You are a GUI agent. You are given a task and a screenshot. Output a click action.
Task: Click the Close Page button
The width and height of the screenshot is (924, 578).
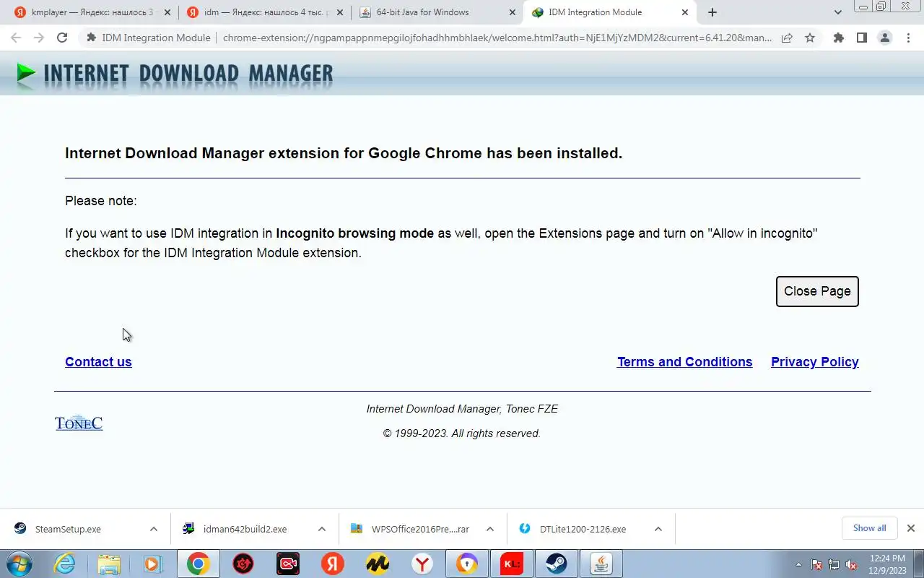point(817,291)
